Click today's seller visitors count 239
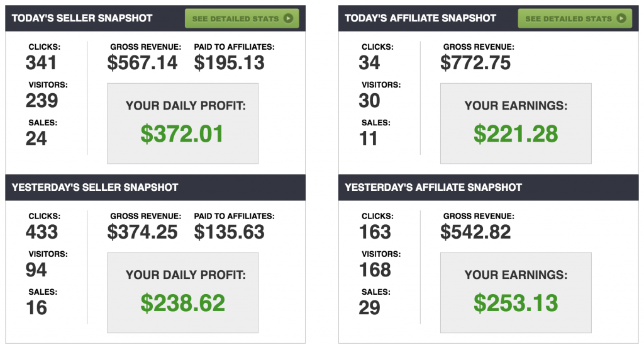Image resolution: width=644 pixels, height=347 pixels. coord(42,101)
